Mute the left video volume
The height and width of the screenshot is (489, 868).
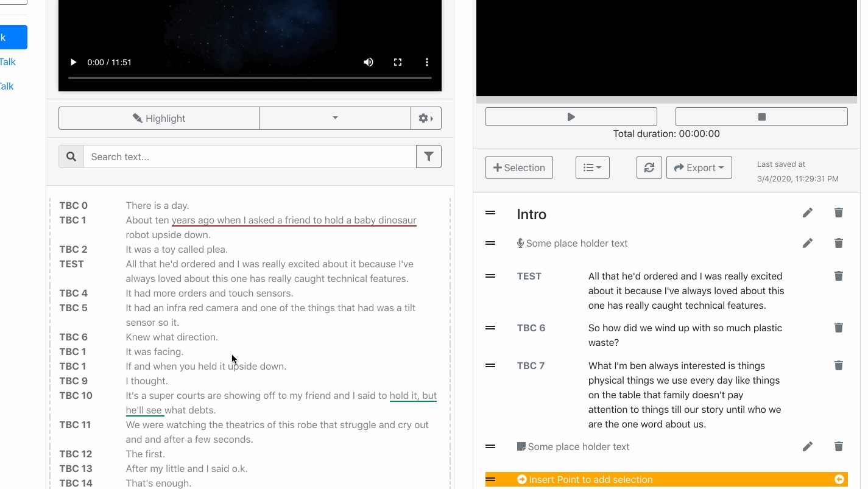click(x=369, y=62)
